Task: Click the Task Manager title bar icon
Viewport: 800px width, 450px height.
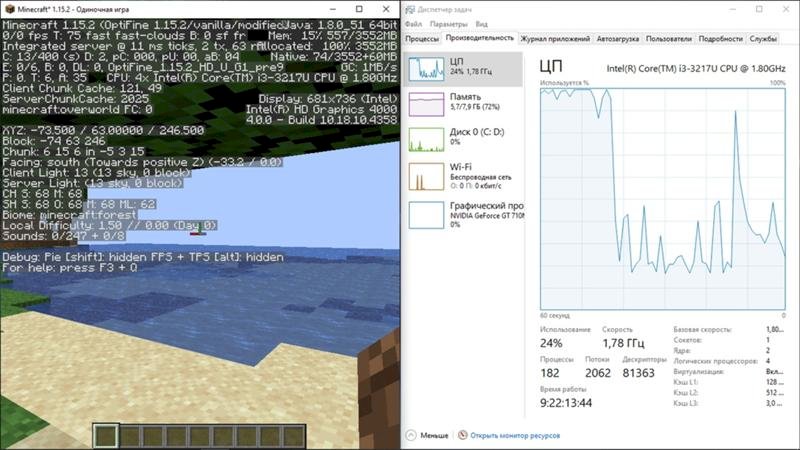Action: (410, 9)
